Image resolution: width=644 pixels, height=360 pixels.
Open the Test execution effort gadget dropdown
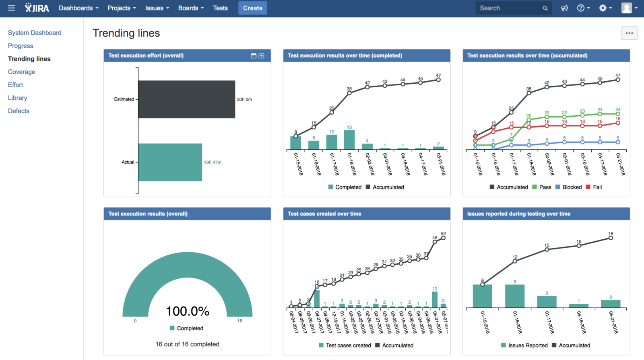pyautogui.click(x=262, y=56)
